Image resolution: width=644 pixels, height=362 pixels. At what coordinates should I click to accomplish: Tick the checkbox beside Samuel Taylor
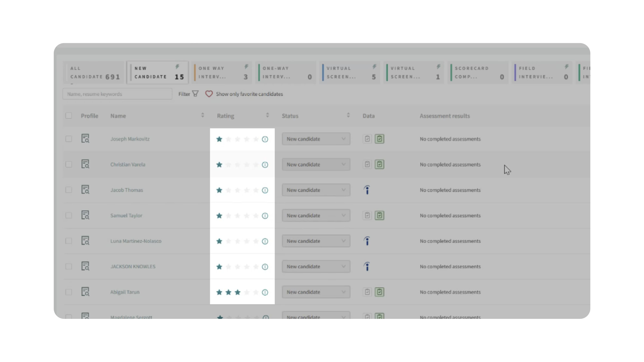(x=69, y=216)
